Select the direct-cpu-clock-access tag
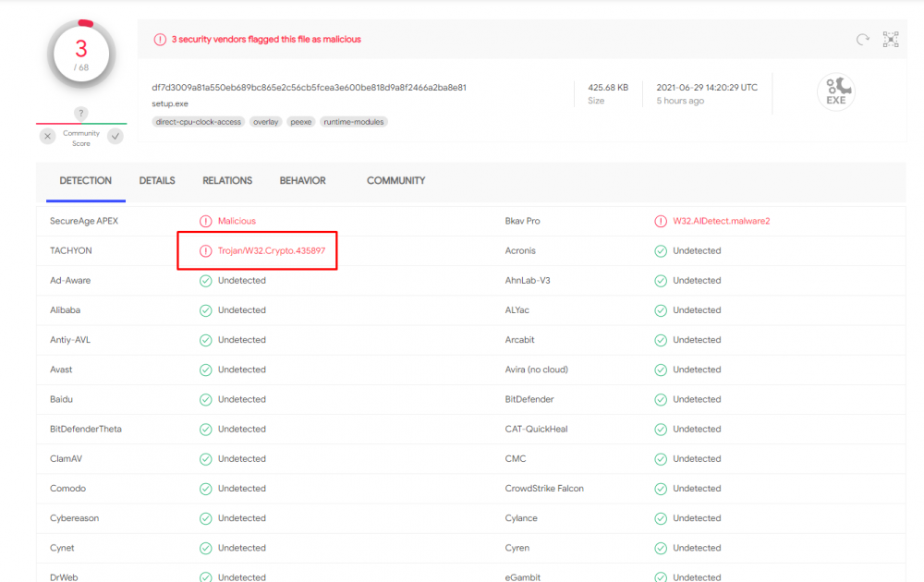This screenshot has height=582, width=924. pyautogui.click(x=198, y=122)
